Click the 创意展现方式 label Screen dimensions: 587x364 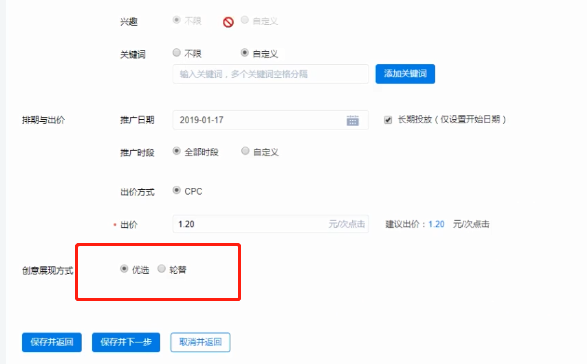(x=48, y=270)
